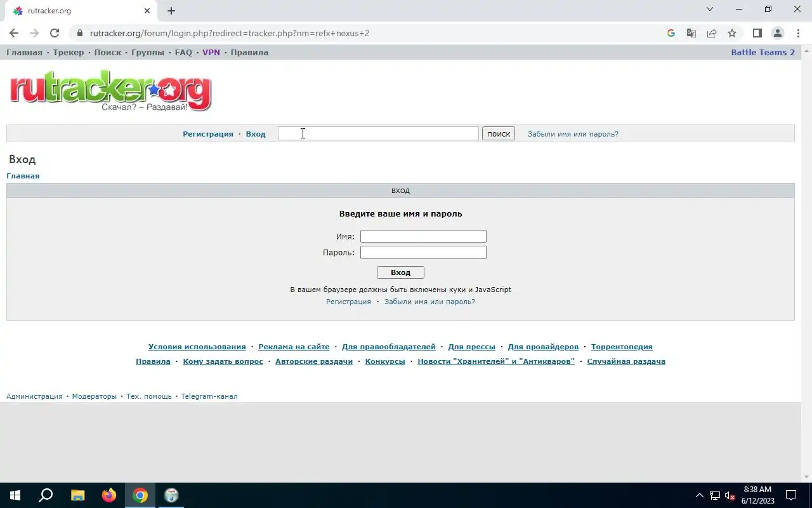Open Авторские раздачи footer link
Viewport: 812px width, 508px height.
[x=314, y=361]
